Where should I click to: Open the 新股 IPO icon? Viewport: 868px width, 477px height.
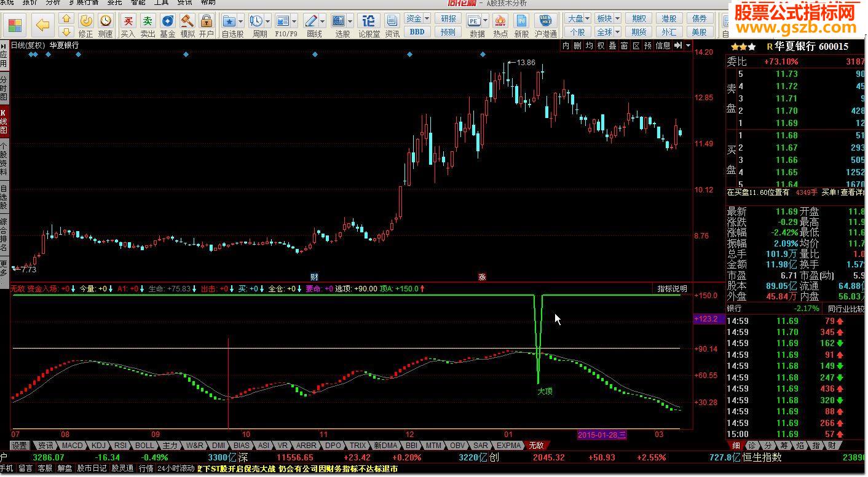coord(521,26)
